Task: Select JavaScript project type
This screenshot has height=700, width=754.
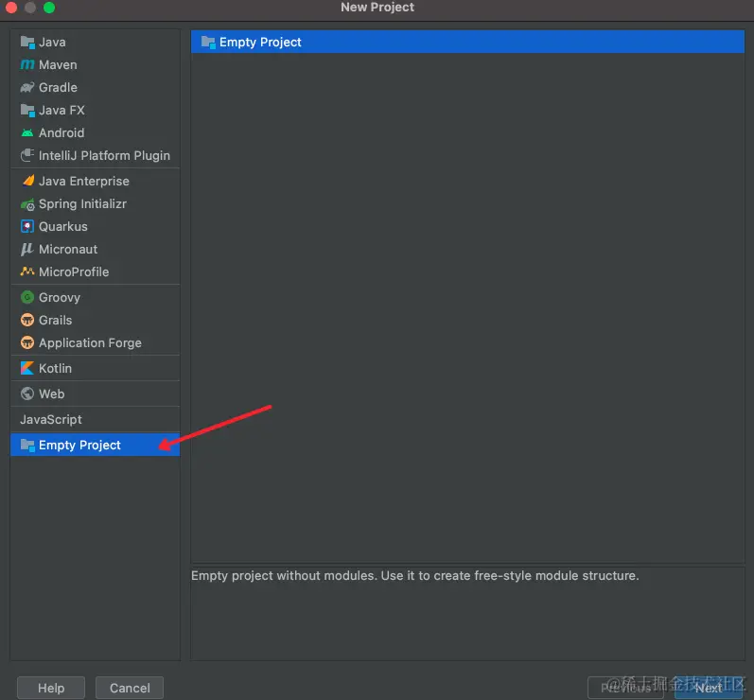Action: pos(96,419)
